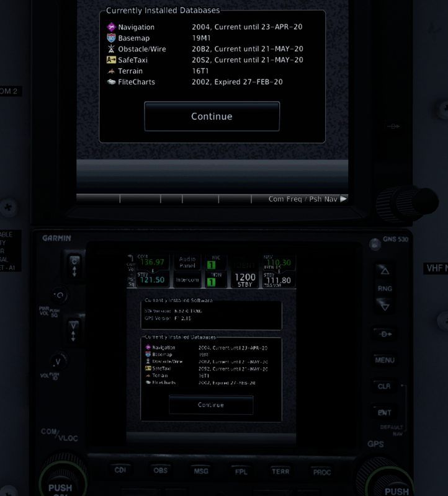
Task: Tap Continue on the GNS 530 screen
Action: click(x=211, y=405)
